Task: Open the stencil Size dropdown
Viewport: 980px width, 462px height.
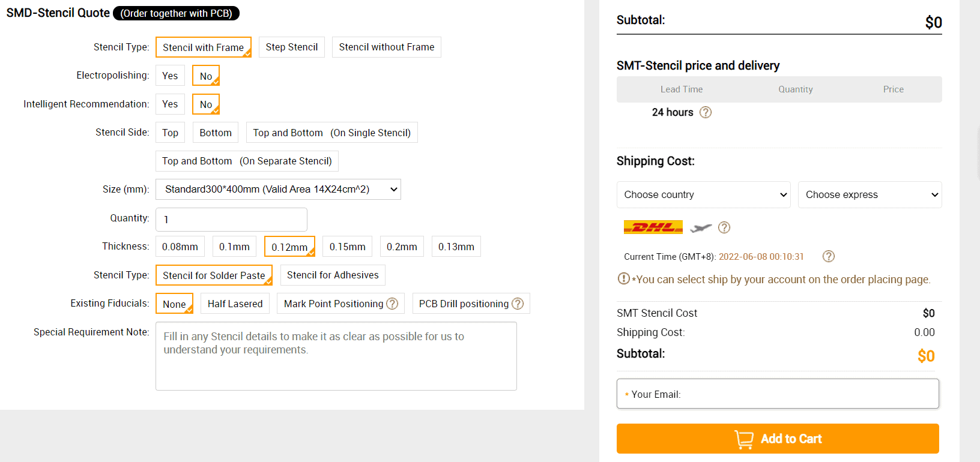Action: 278,189
